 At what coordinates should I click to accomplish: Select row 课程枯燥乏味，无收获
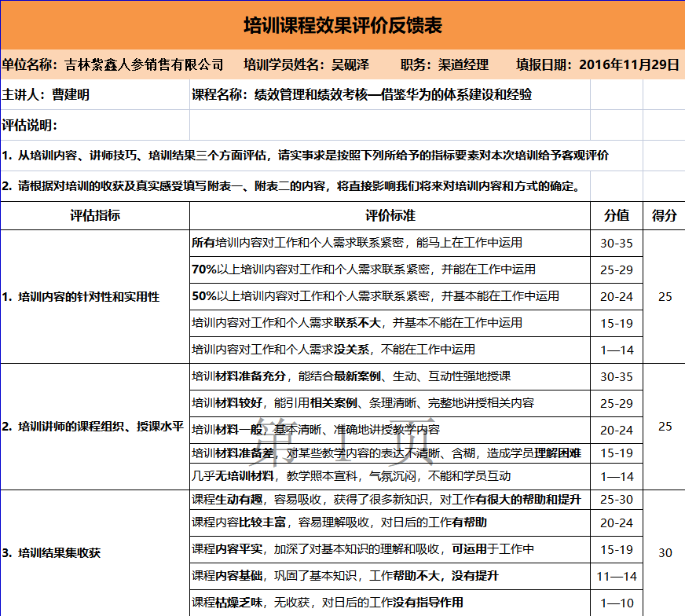coord(390,603)
